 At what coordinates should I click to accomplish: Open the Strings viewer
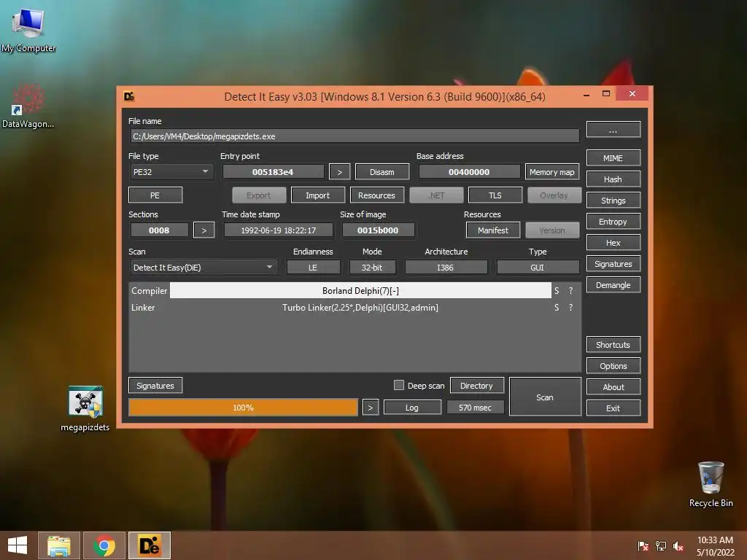click(613, 201)
